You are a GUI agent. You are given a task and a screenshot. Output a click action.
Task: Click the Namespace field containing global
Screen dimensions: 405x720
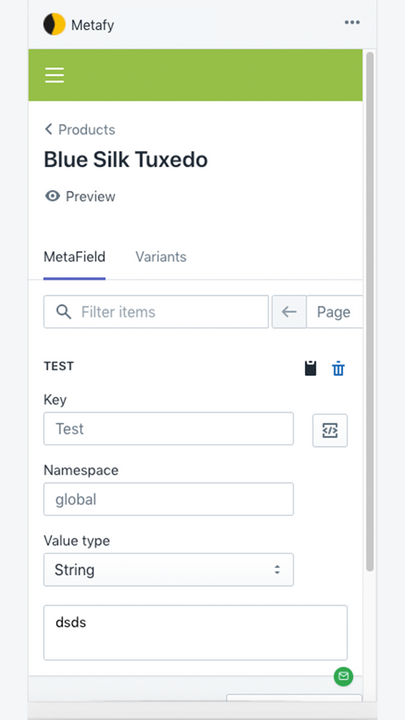point(169,499)
